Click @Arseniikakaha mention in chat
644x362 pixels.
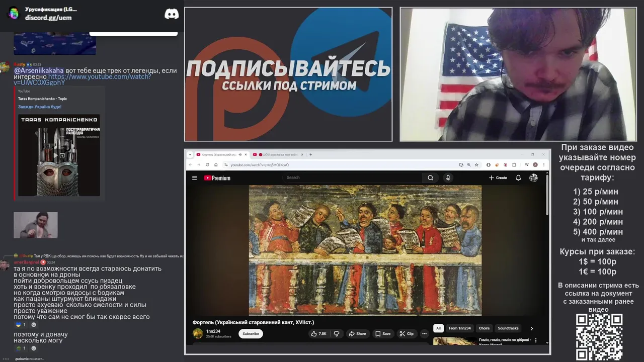click(39, 70)
